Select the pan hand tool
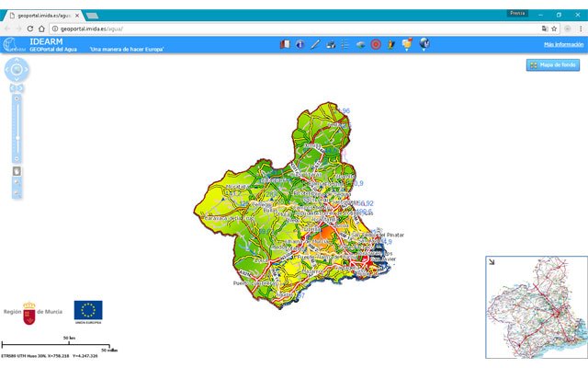Screen dimensions: 588x368 (x=17, y=170)
